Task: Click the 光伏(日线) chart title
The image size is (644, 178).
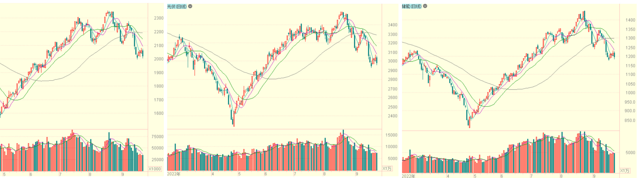Action: [177, 6]
